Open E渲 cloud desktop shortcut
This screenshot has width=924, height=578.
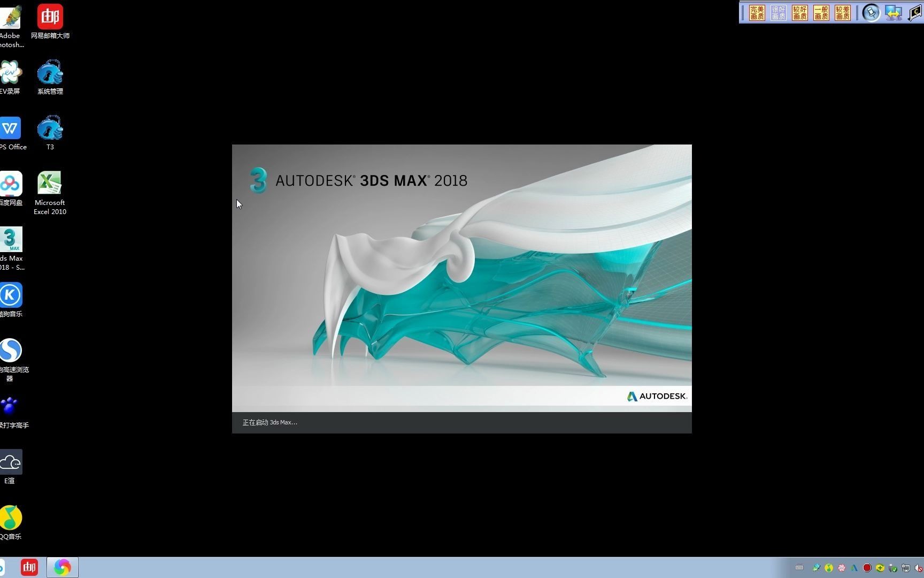pos(11,467)
